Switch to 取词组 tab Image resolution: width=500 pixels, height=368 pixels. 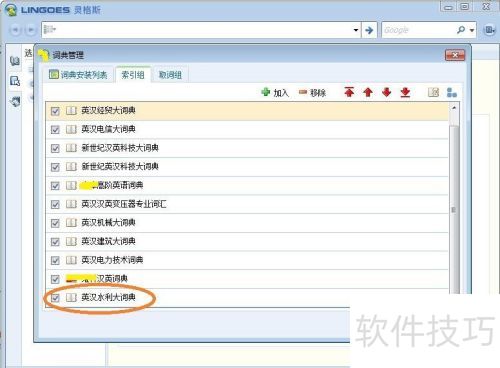(x=170, y=75)
